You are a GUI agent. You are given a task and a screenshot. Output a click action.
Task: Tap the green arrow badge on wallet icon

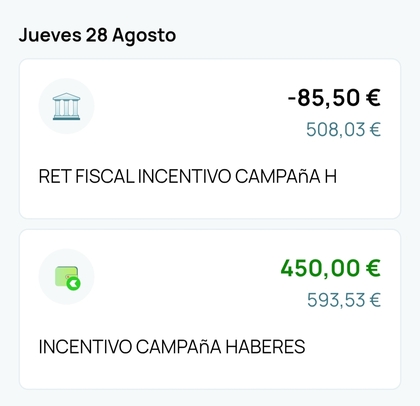click(x=74, y=284)
